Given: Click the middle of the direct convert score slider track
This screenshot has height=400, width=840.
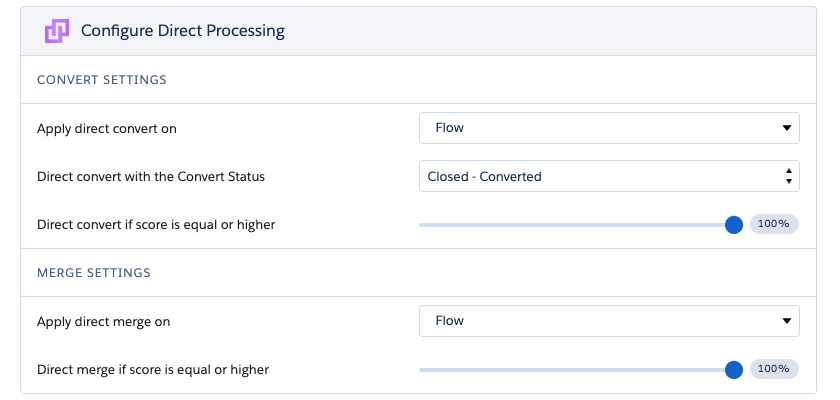Looking at the screenshot, I should click(576, 225).
